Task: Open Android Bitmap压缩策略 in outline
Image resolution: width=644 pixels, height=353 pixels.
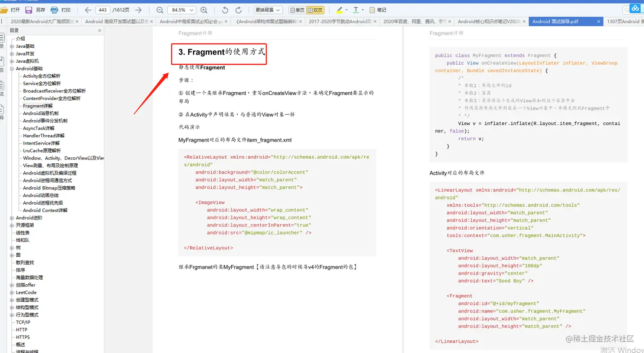Action: [49, 188]
